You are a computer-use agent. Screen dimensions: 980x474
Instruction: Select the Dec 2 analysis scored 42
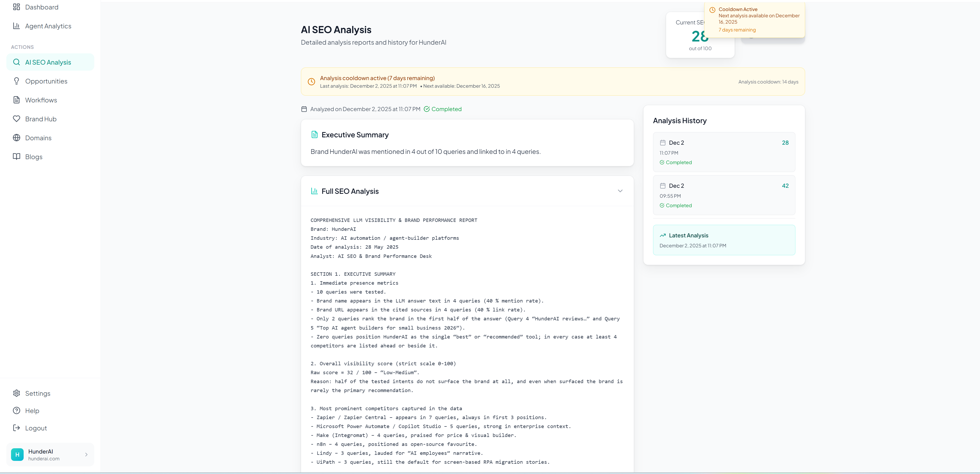[x=723, y=195]
